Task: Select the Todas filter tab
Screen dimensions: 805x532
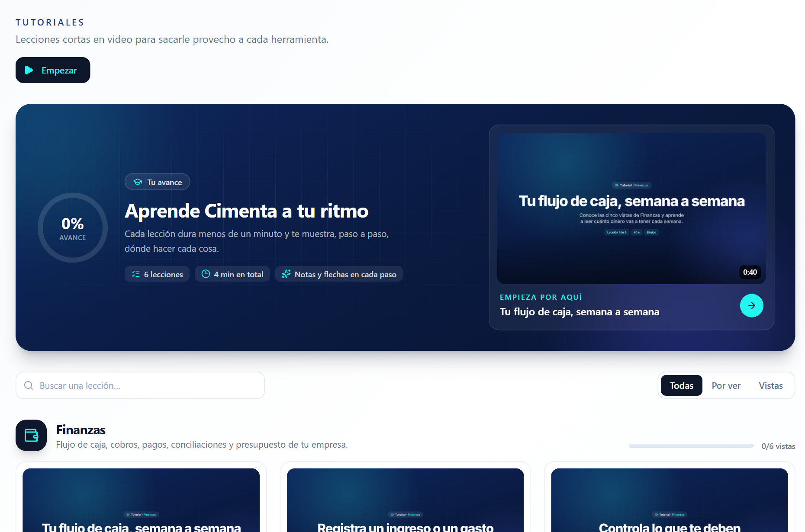Action: pos(681,385)
